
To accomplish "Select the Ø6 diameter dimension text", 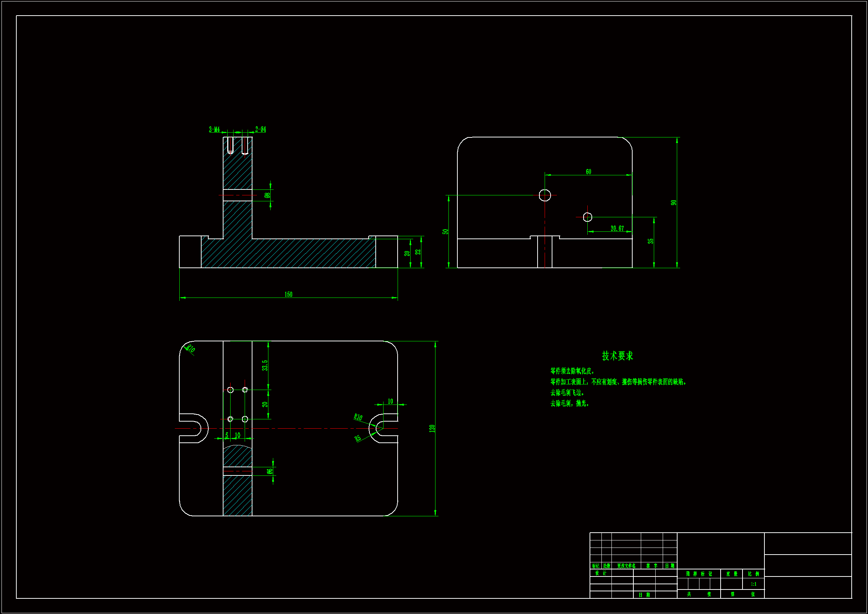I will pos(269,471).
